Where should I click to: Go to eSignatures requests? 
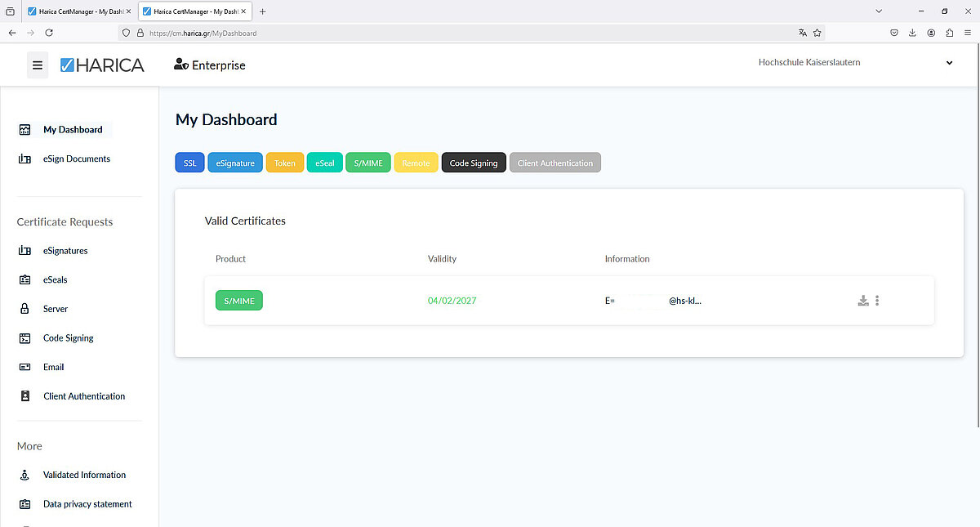pyautogui.click(x=65, y=251)
